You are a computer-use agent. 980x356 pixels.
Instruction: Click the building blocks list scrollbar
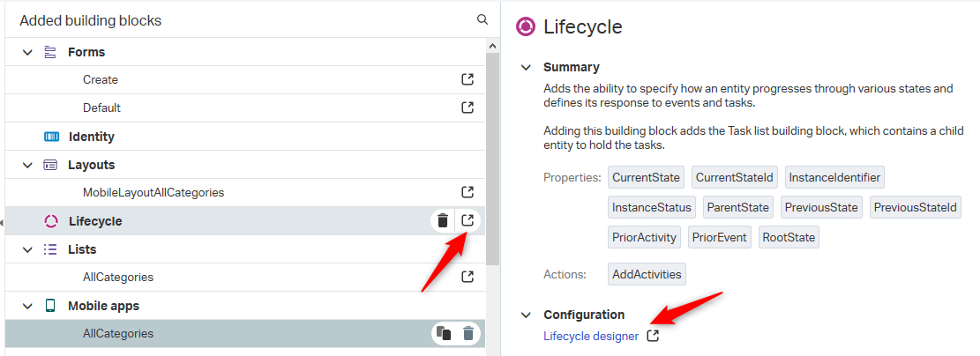pos(492,159)
